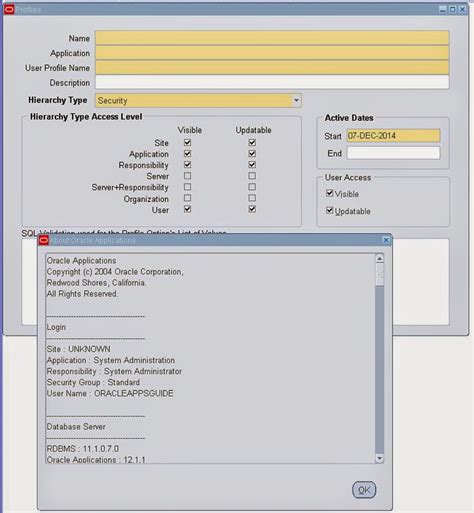474x513 pixels.
Task: Open the Hierarchy Type dropdown
Action: [x=296, y=100]
